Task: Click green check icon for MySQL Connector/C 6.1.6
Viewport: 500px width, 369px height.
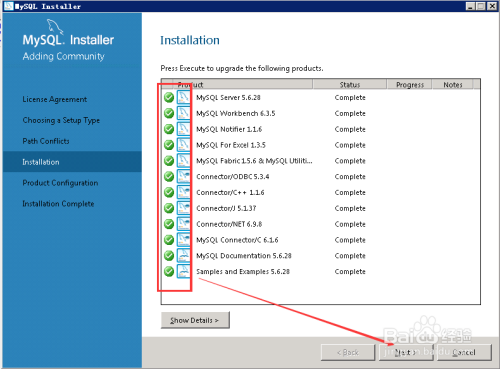Action: (x=169, y=240)
